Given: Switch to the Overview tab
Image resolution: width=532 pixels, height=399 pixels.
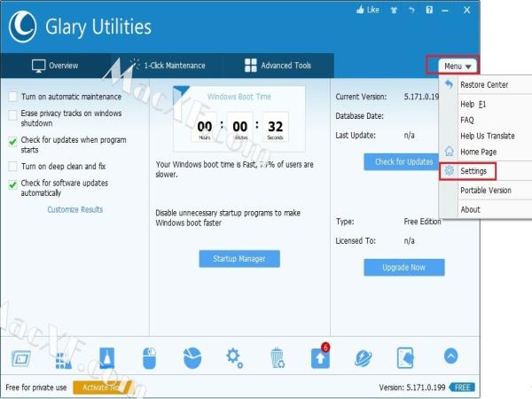Looking at the screenshot, I should point(55,66).
